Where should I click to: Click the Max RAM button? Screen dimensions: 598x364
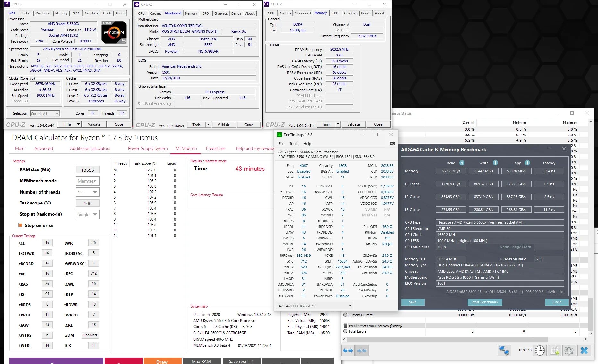(201, 361)
